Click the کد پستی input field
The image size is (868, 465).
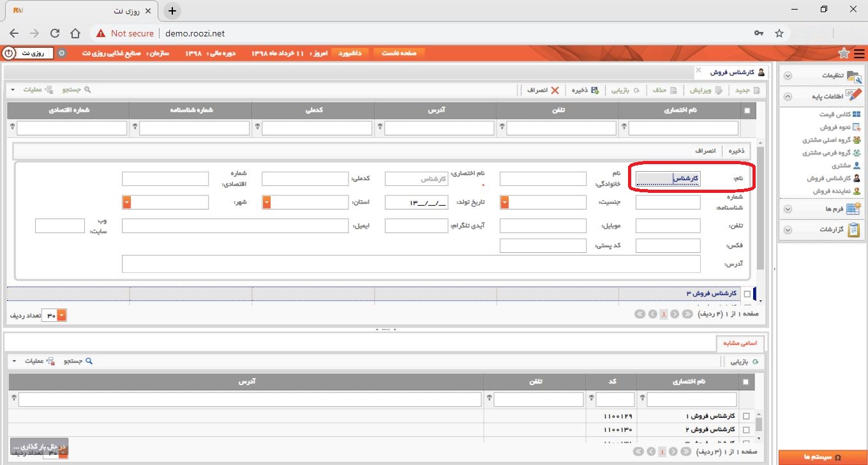[x=543, y=246]
